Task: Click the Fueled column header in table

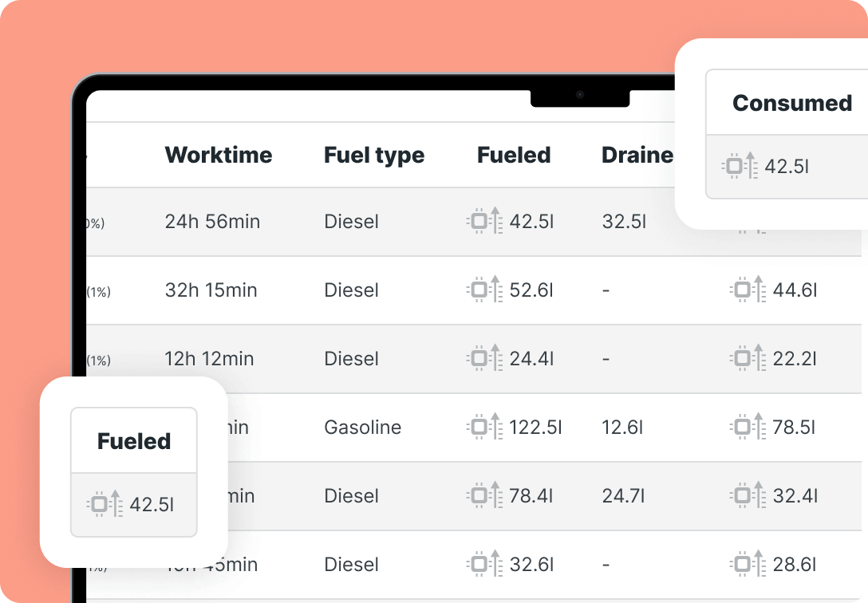Action: pyautogui.click(x=514, y=155)
